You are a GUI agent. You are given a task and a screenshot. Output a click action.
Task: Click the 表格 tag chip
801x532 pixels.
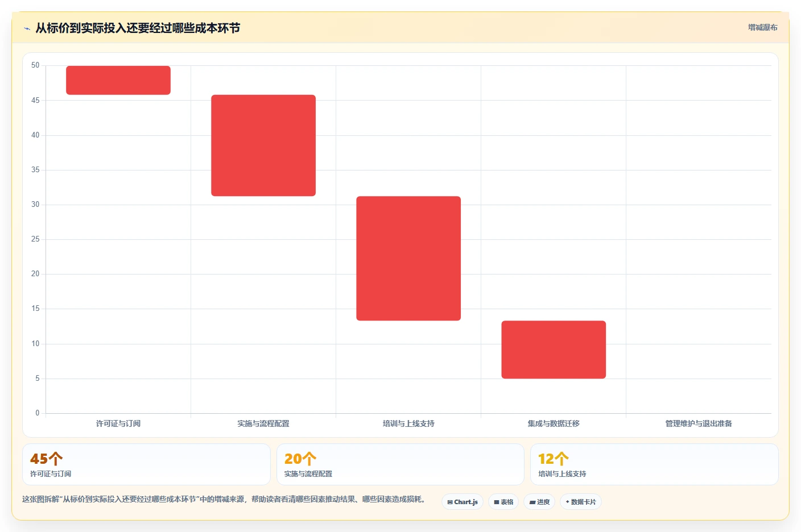tap(503, 502)
